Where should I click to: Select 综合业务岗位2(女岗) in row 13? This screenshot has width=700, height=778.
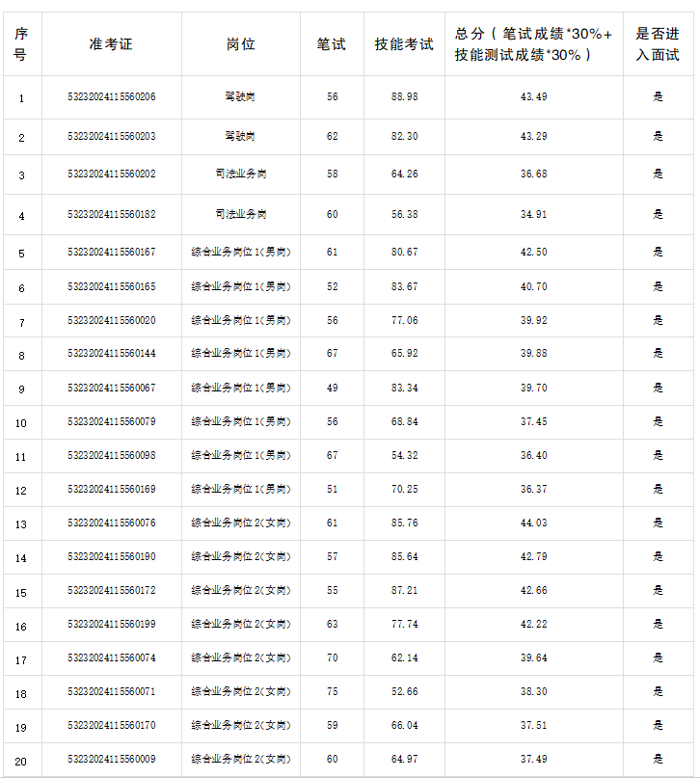(x=240, y=523)
